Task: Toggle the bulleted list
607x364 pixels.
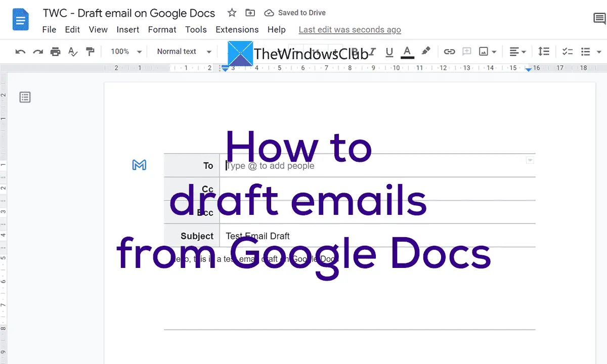Action: coord(586,52)
